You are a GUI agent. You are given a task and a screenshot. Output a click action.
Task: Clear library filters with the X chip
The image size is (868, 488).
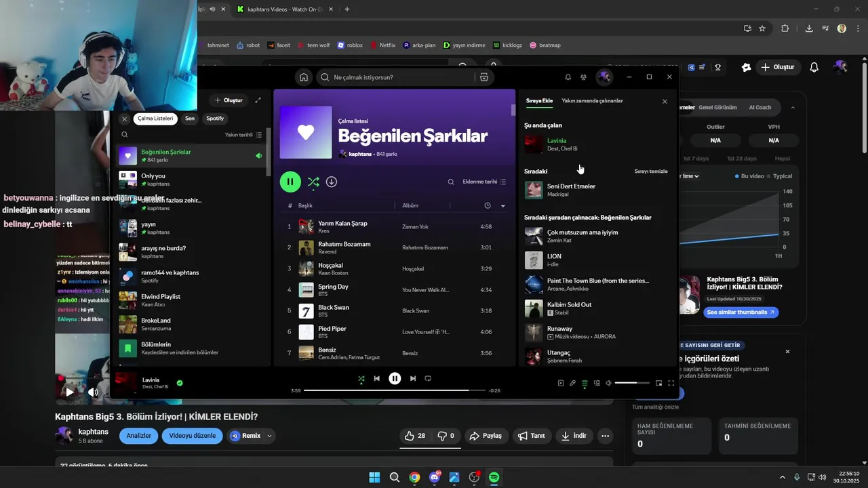coord(124,119)
